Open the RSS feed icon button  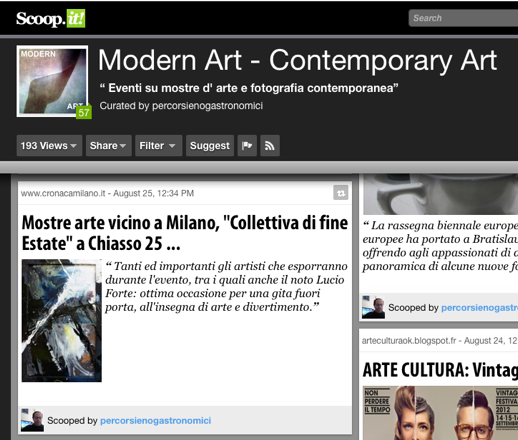(x=270, y=146)
